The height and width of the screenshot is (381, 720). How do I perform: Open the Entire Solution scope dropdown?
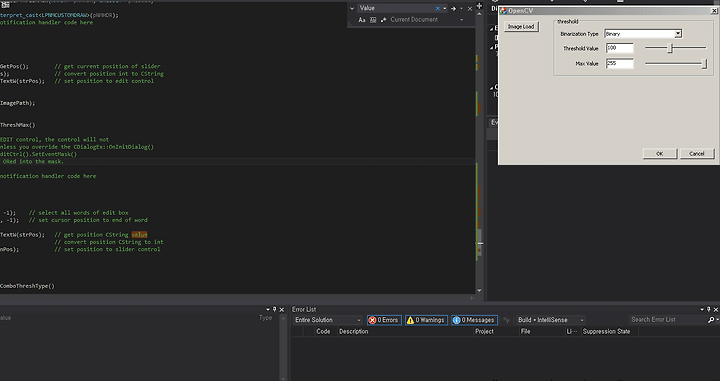328,320
